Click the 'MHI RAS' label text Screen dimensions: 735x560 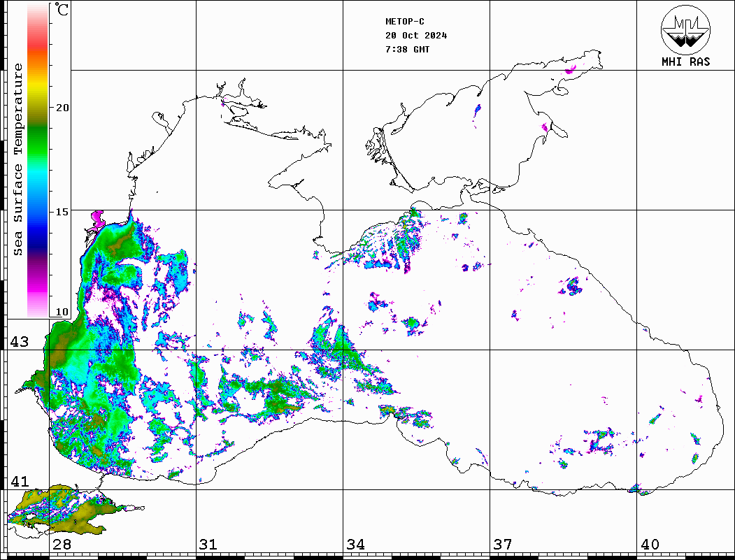(x=686, y=62)
